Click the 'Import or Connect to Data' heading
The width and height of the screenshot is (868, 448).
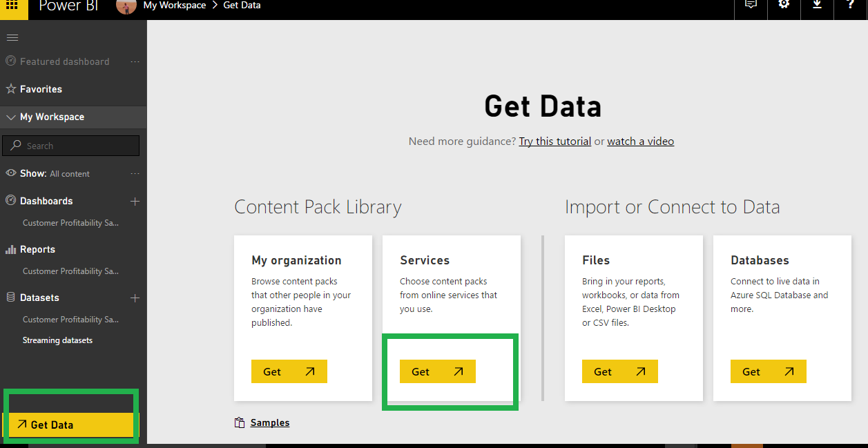[673, 207]
